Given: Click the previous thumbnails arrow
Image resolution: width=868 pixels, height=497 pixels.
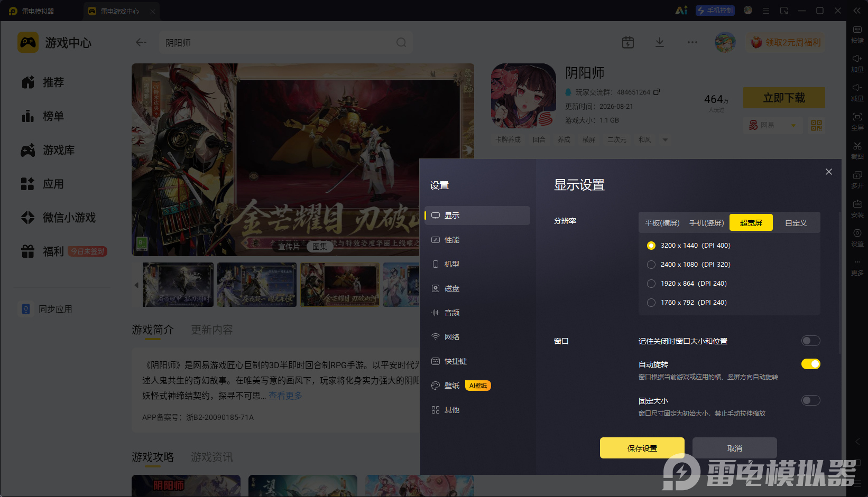Looking at the screenshot, I should click(x=136, y=285).
